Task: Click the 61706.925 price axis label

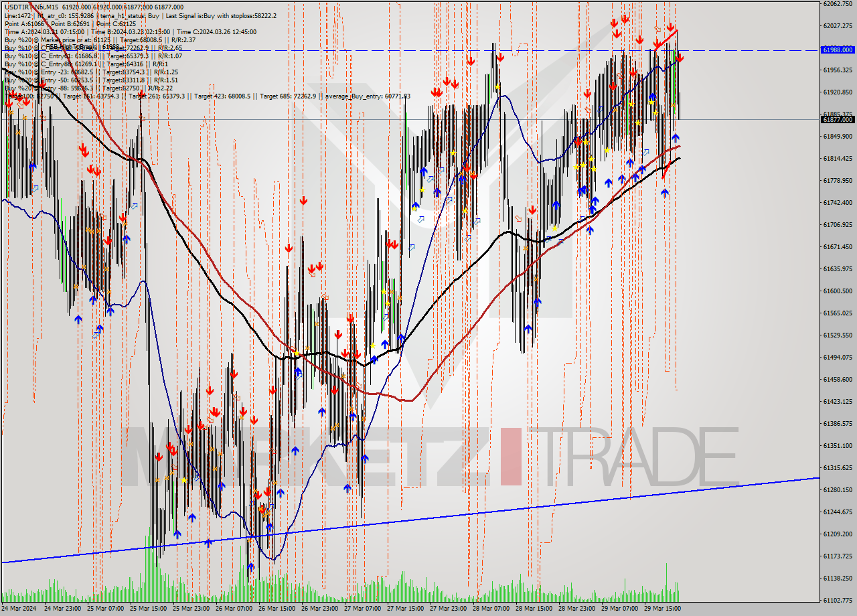Action: (838, 224)
